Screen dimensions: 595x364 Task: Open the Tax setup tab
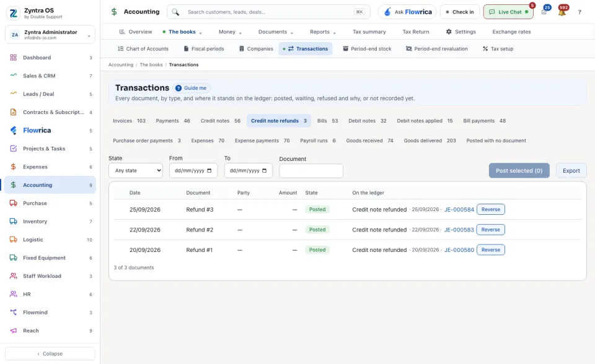tap(498, 49)
